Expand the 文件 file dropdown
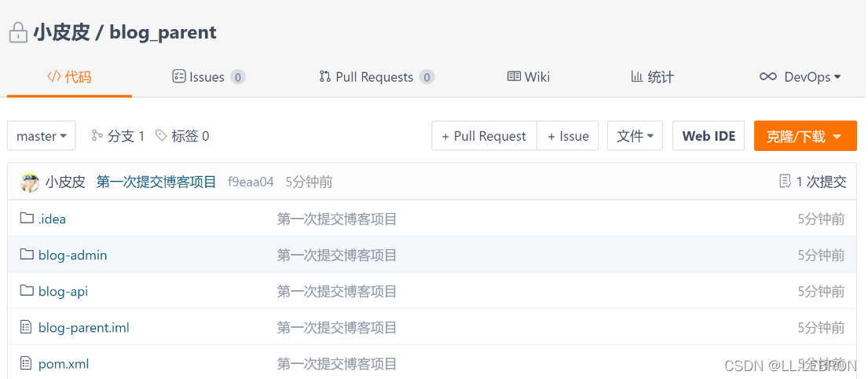Screen dimensions: 868x379 click(635, 136)
